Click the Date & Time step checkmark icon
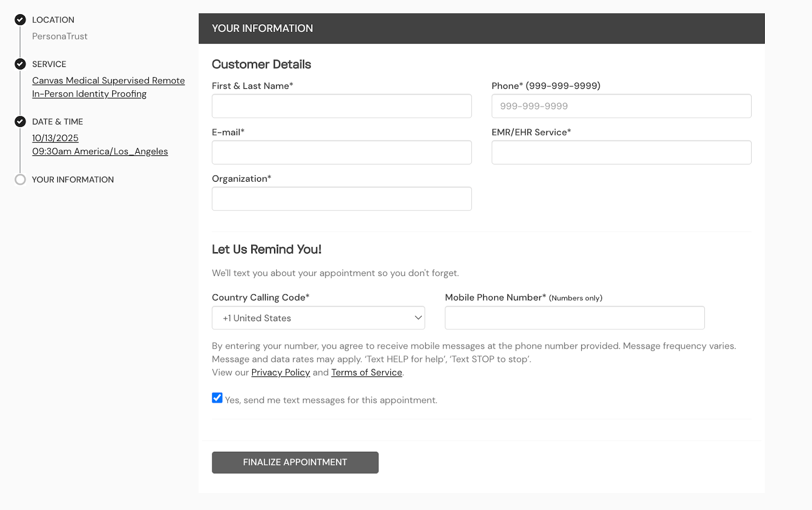The height and width of the screenshot is (510, 812). 20,122
